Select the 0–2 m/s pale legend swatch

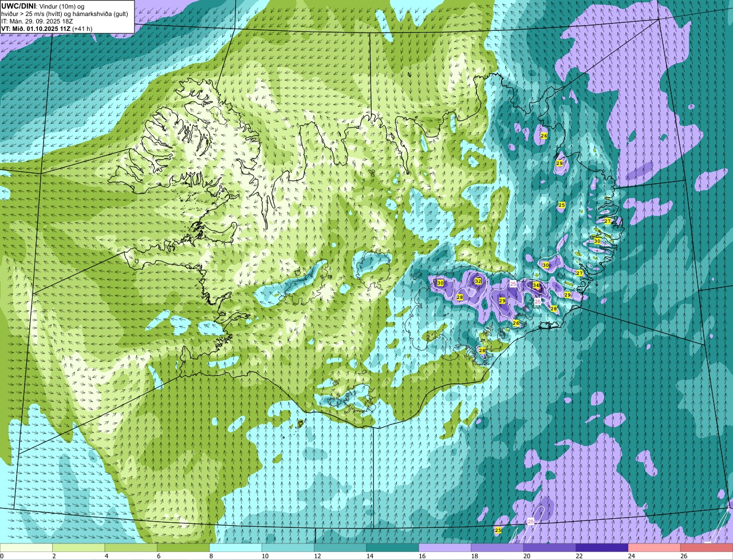click(26, 548)
